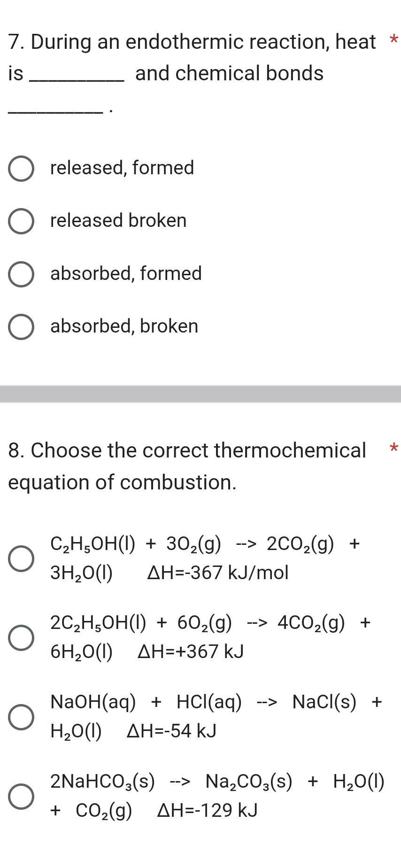Click the 'released, formed' option text
Image resolution: width=401 pixels, height=868 pixels.
122,168
